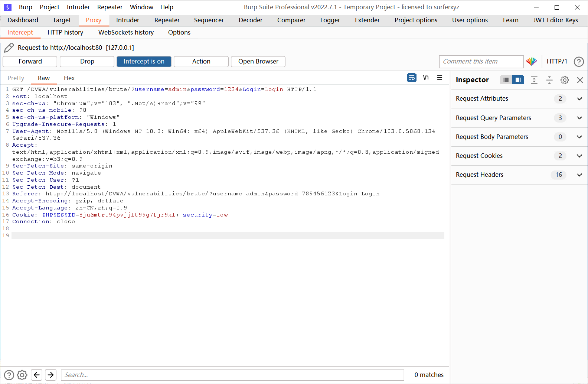
Task: Open search settings gear icon
Action: pos(22,375)
